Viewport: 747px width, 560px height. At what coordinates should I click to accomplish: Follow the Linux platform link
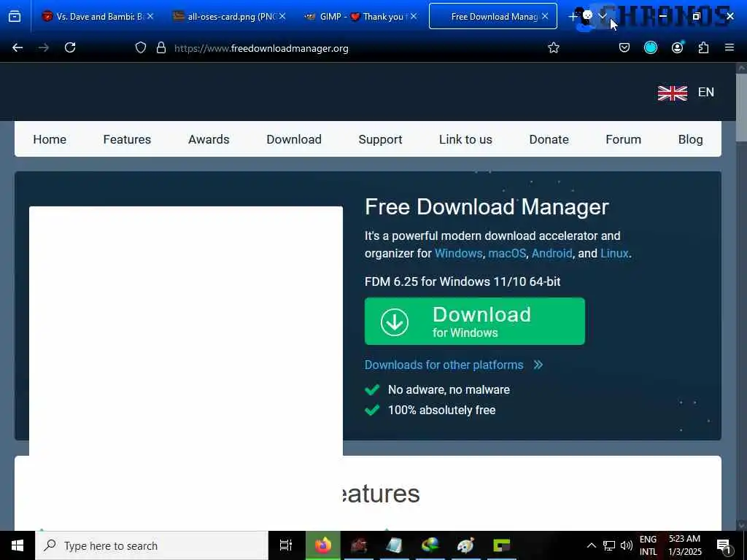(614, 253)
